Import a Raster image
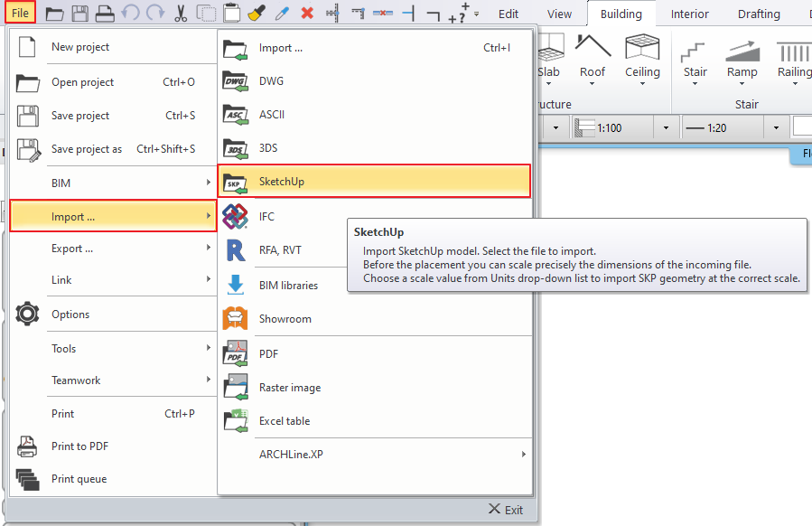Screen dimensions: 812x526 (x=375, y=388)
